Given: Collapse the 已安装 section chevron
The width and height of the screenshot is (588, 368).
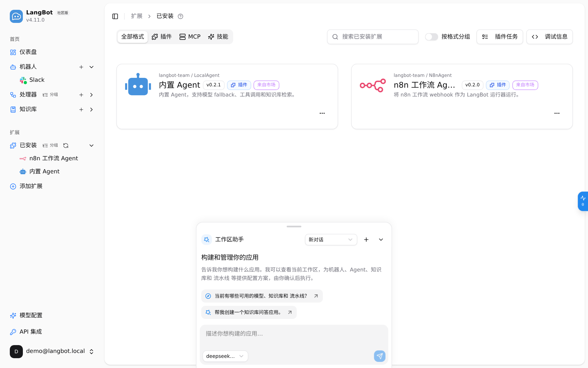Looking at the screenshot, I should pyautogui.click(x=91, y=146).
